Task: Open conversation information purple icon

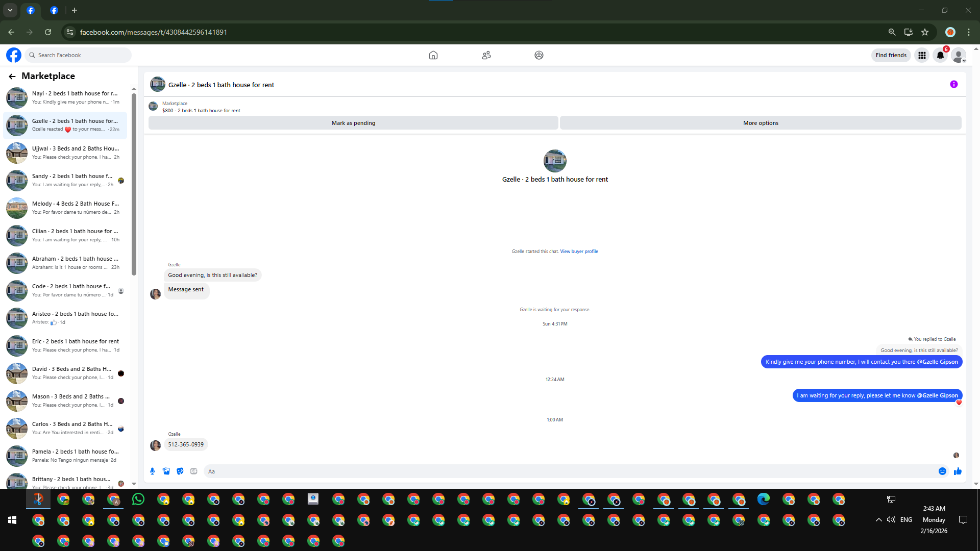Action: (x=953, y=85)
